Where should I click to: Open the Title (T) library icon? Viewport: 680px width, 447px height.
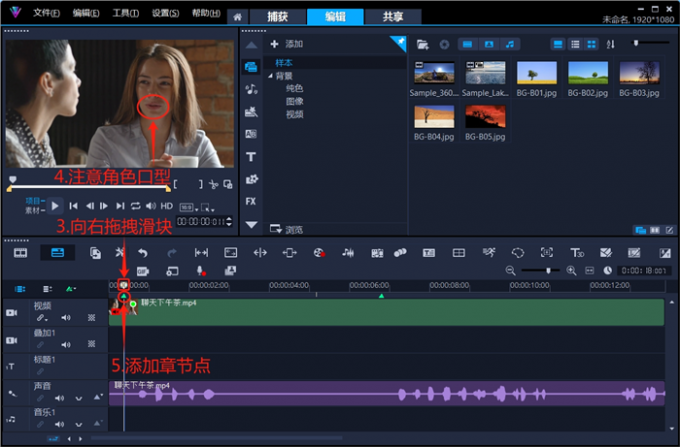(x=251, y=157)
